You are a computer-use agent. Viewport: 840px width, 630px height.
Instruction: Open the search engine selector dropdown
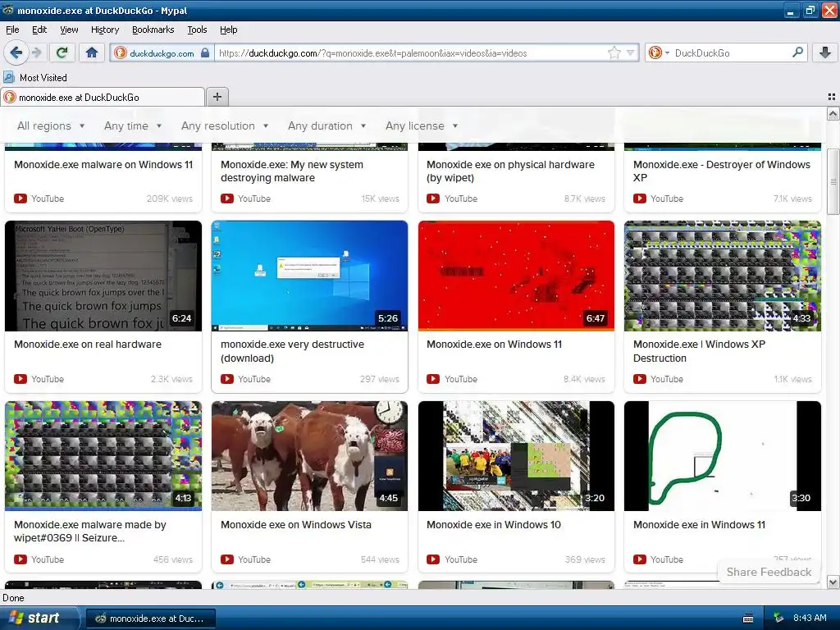point(659,52)
